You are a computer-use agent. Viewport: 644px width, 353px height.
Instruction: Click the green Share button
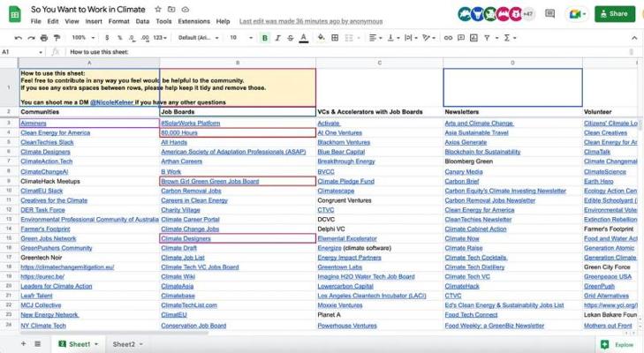615,14
